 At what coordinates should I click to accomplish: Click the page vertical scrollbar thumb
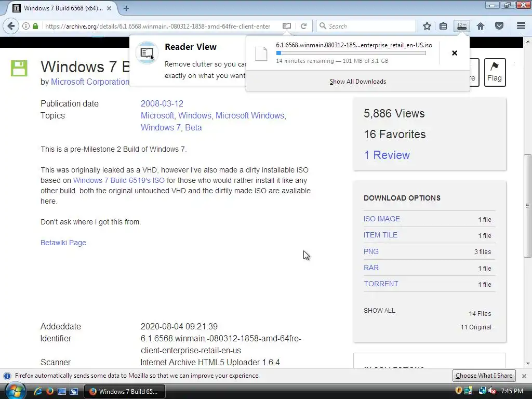coord(527,206)
